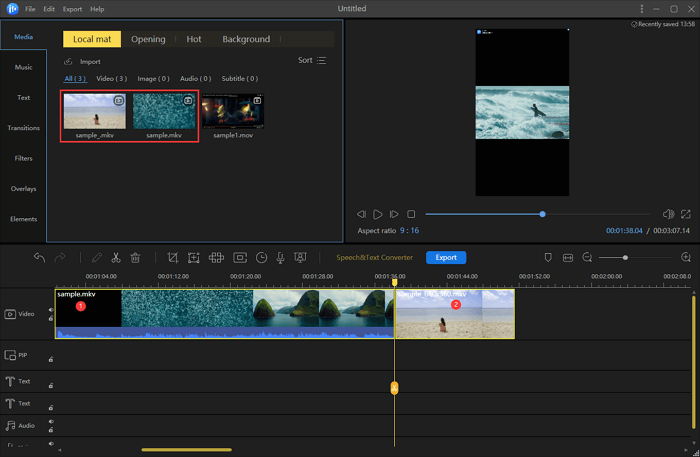The width and height of the screenshot is (700, 457).
Task: Click the undo arrow icon
Action: [x=39, y=257]
